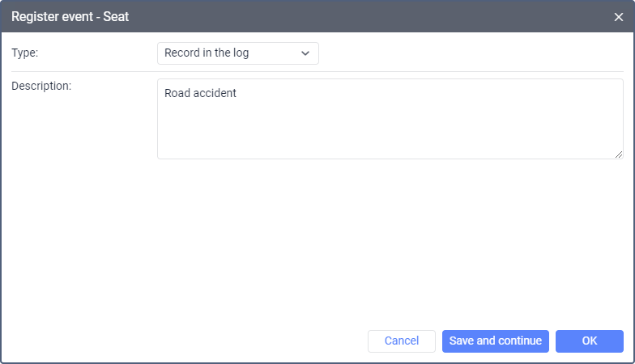Close the Register event dialog
Viewport: 635px width, 364px height.
tap(619, 16)
